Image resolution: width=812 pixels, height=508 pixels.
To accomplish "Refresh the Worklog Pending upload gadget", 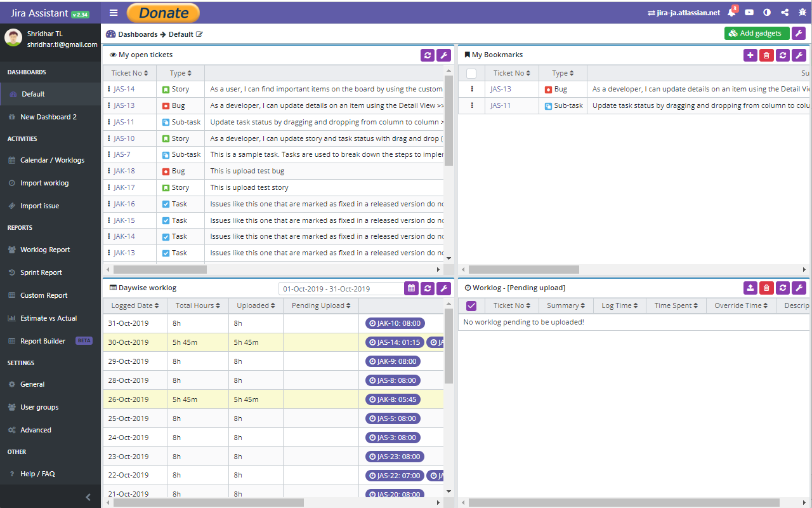I will [783, 288].
